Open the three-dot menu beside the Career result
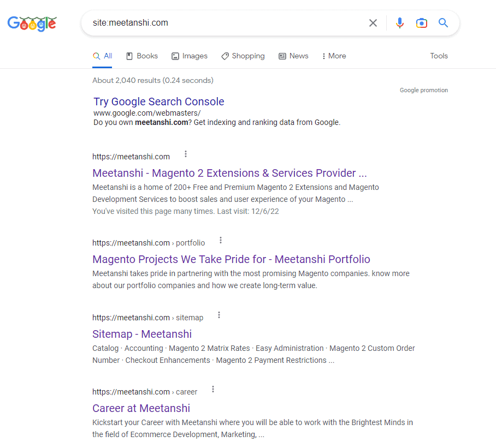This screenshot has height=448, width=496. [x=212, y=389]
